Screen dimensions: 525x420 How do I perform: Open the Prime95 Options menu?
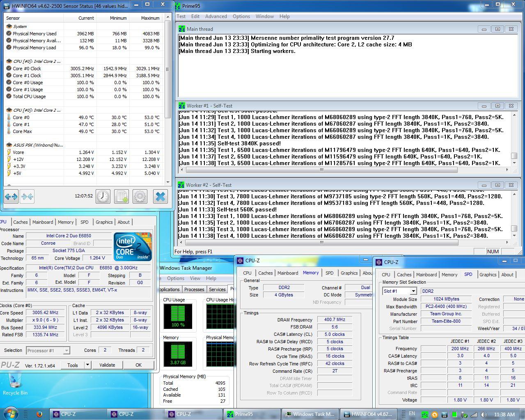coord(241,16)
